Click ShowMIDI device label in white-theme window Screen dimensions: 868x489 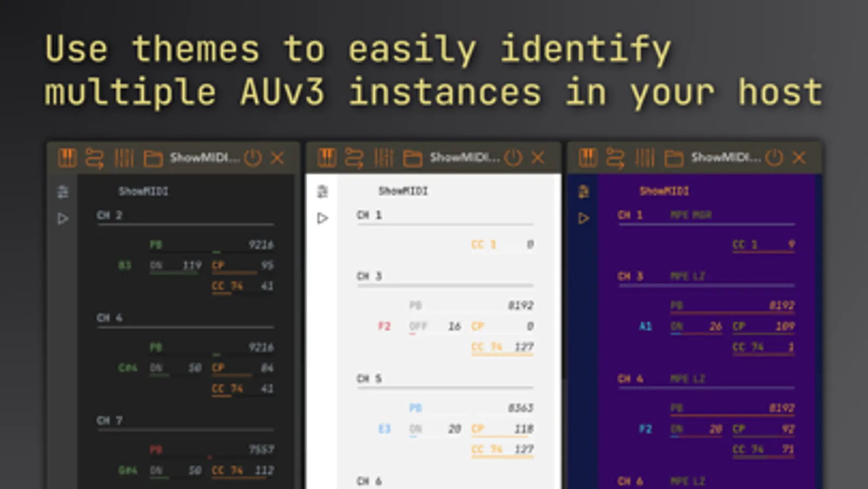(x=403, y=191)
